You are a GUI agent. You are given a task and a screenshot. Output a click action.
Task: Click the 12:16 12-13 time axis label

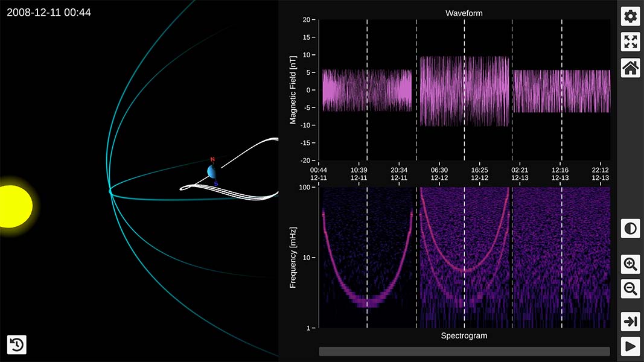point(560,174)
